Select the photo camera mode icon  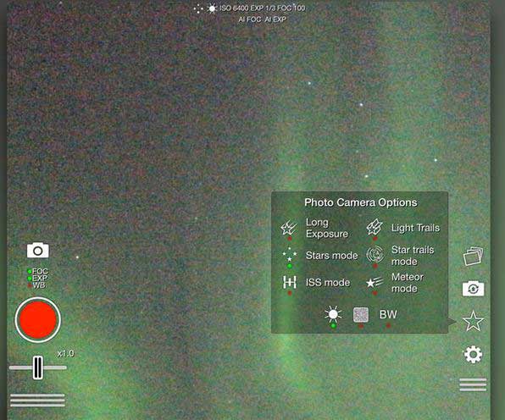click(x=38, y=250)
